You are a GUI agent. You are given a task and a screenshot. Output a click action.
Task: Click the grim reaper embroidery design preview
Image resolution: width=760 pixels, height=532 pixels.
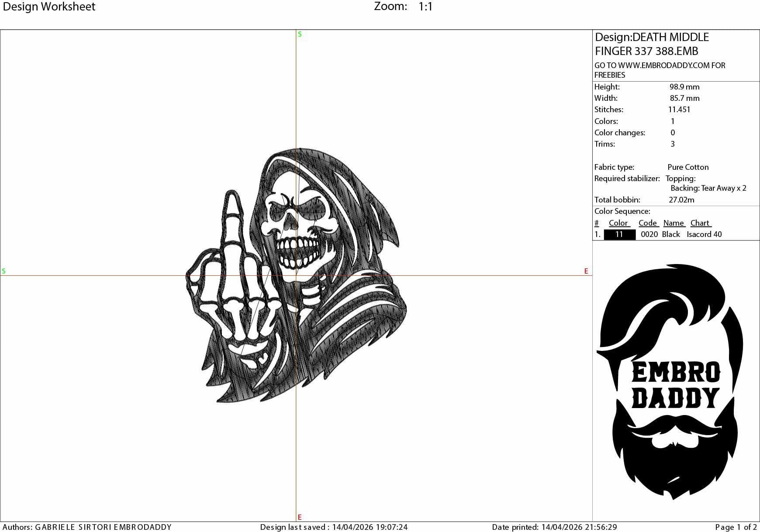coord(296,275)
